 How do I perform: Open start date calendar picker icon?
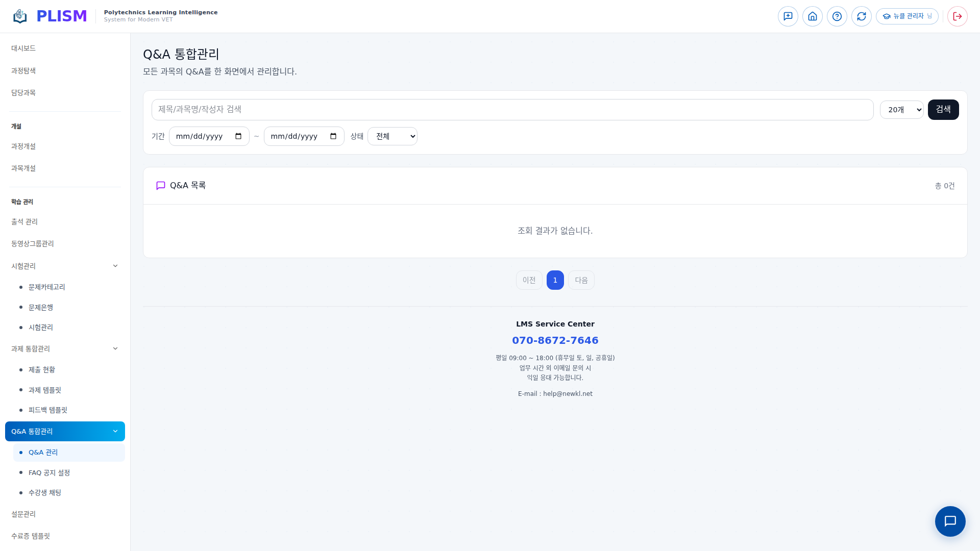point(238,136)
